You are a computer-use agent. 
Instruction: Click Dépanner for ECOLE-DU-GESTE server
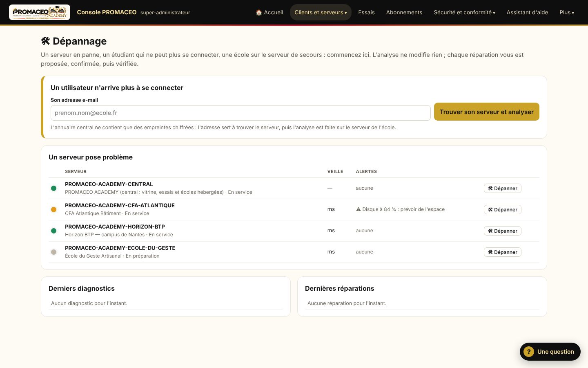(x=503, y=252)
